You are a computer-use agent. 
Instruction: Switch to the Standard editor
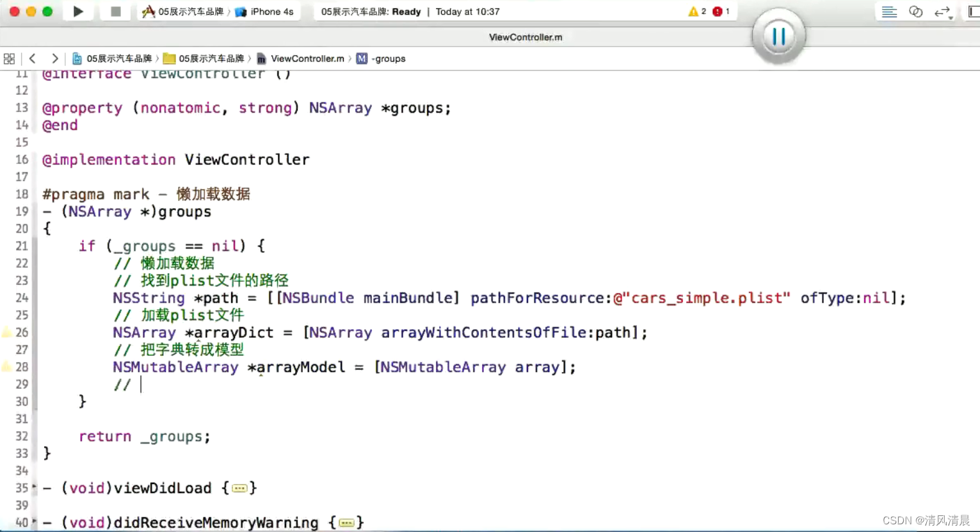pos(889,12)
